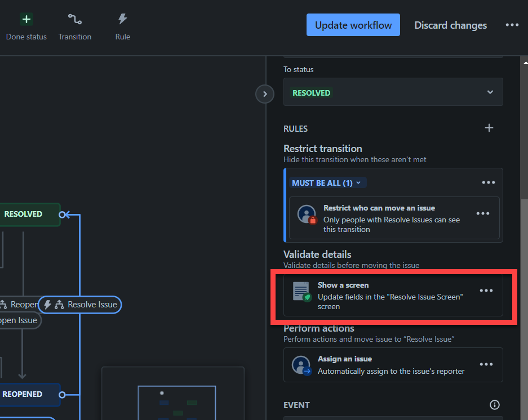Click the user lock icon of restrict rule

pyautogui.click(x=307, y=215)
